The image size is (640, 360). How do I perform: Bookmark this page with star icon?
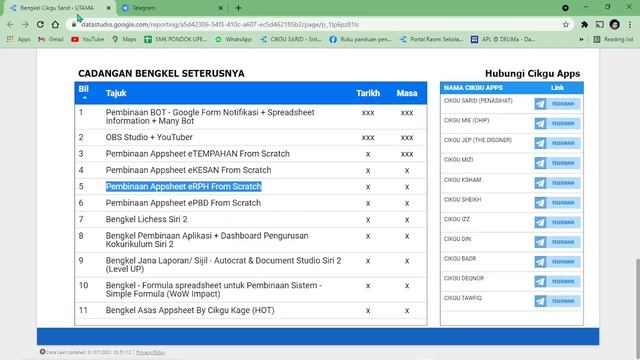(566, 24)
